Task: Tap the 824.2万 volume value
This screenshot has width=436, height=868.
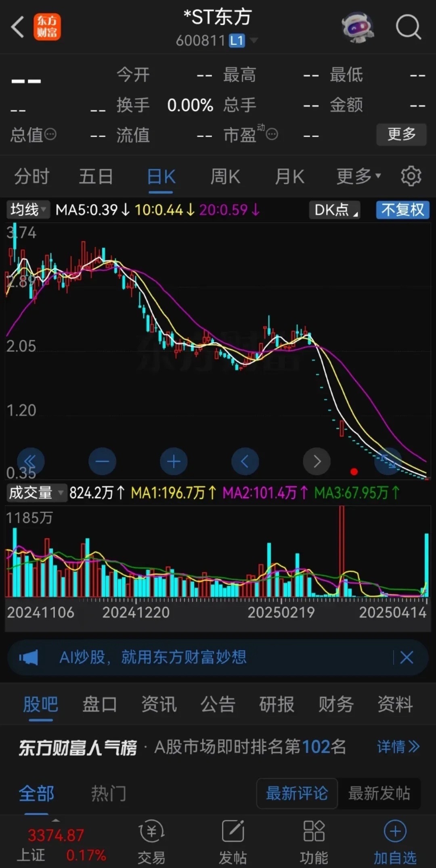Action: [x=97, y=493]
